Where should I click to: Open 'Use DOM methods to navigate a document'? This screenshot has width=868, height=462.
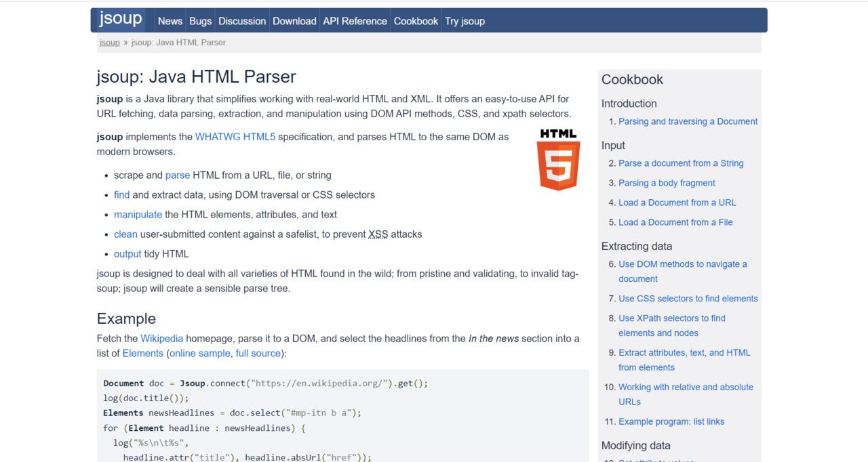(682, 271)
